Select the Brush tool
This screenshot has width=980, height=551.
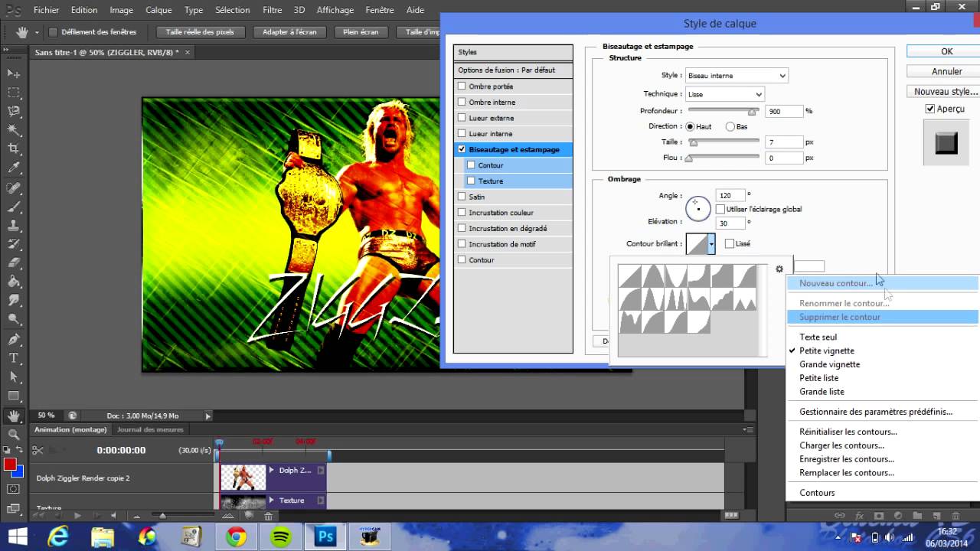click(13, 207)
